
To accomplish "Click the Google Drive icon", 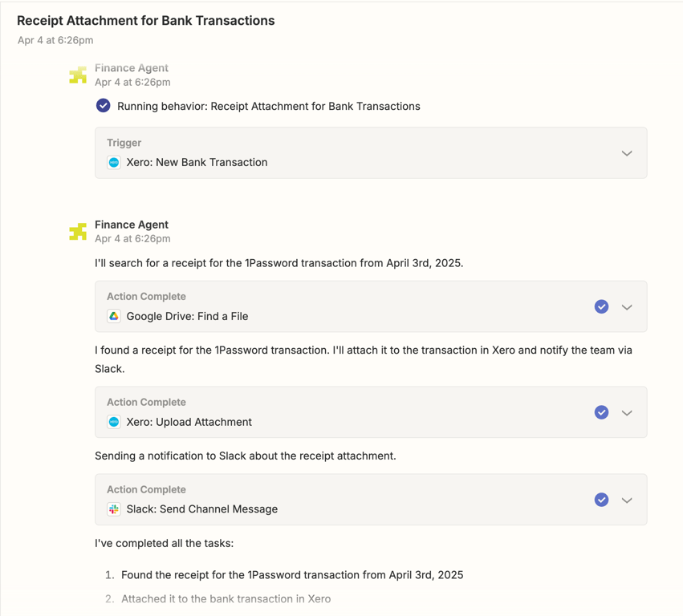I will [x=114, y=316].
